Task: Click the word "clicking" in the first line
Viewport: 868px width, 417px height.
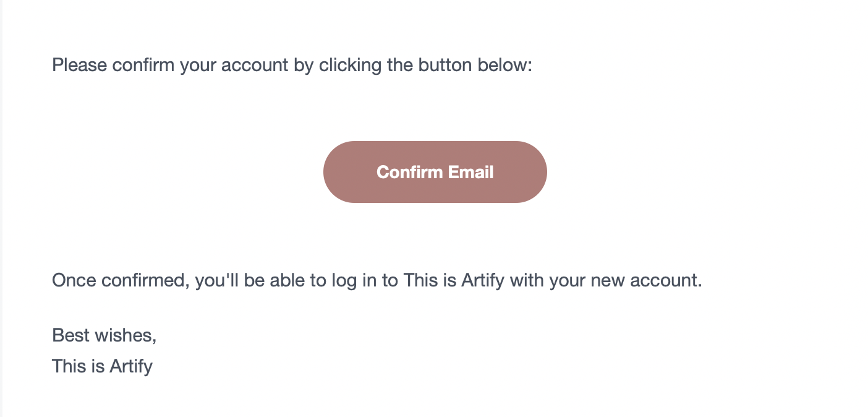Action: pyautogui.click(x=350, y=65)
